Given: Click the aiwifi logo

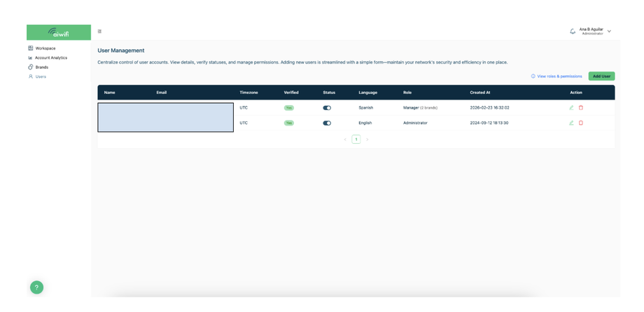Looking at the screenshot, I should pos(58,32).
